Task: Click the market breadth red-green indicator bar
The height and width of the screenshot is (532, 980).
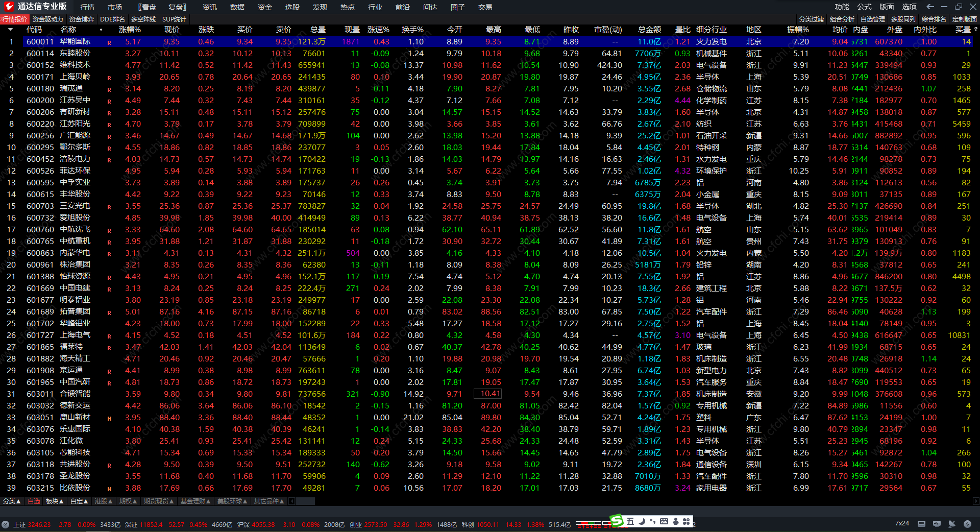Action: (x=593, y=523)
